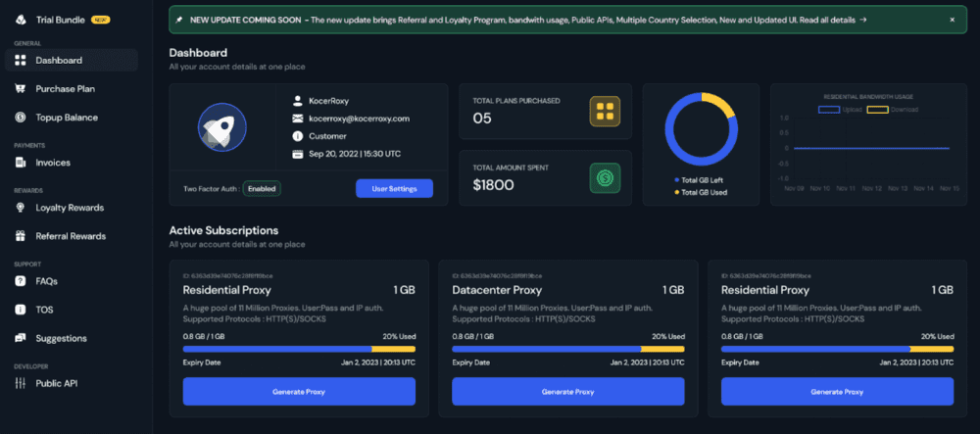This screenshot has height=434, width=980.
Task: Click the Trial Bundle logo icon
Action: click(x=21, y=20)
